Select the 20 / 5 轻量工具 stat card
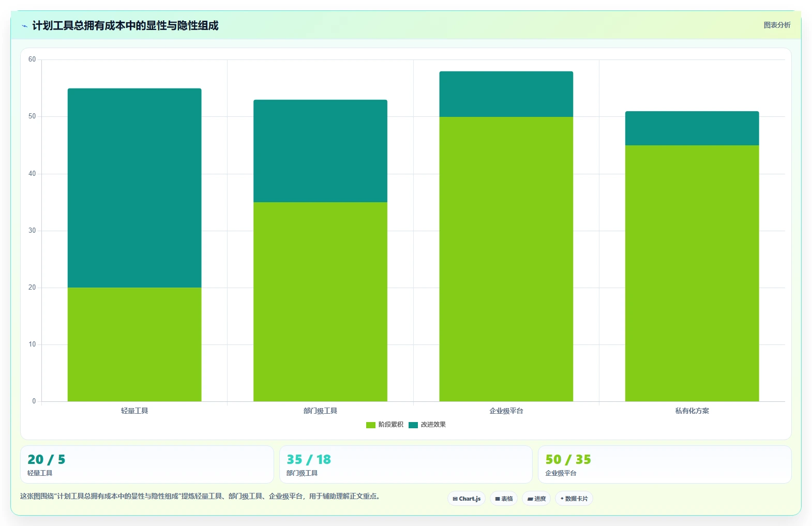This screenshot has height=526, width=812. click(147, 464)
